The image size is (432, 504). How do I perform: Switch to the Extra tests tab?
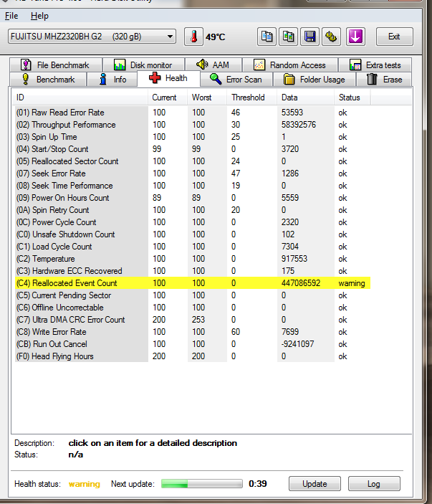tap(375, 65)
